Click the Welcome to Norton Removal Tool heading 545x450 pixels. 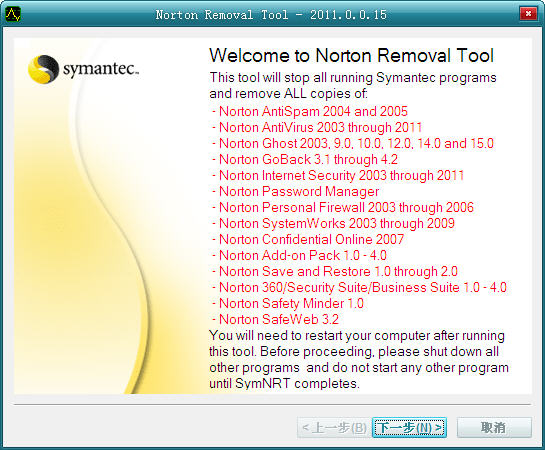click(351, 56)
